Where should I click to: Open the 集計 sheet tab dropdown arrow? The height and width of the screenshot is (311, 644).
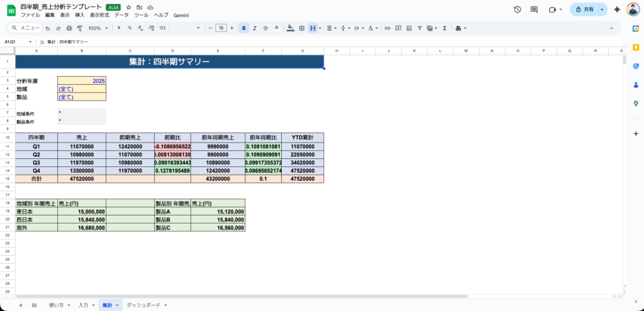pyautogui.click(x=117, y=305)
